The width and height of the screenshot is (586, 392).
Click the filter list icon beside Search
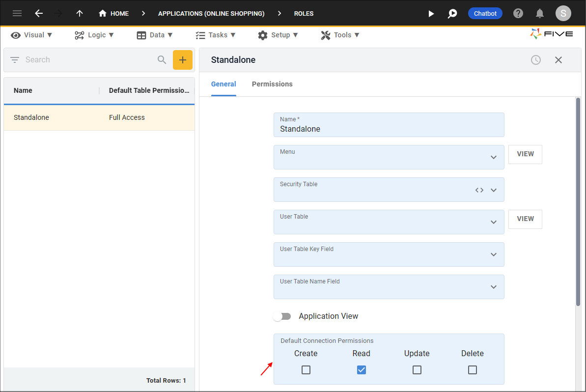click(15, 60)
